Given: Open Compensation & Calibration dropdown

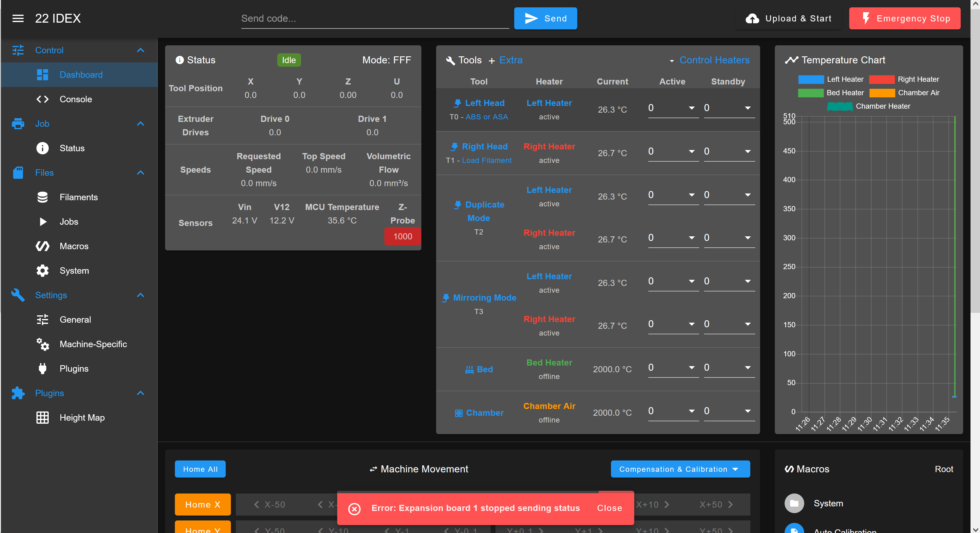Looking at the screenshot, I should point(680,469).
